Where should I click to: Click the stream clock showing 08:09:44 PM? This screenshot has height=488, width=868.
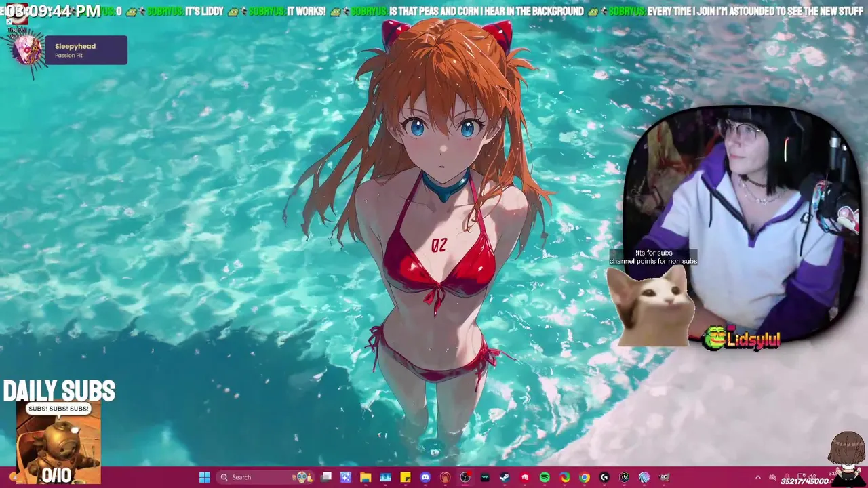(53, 11)
